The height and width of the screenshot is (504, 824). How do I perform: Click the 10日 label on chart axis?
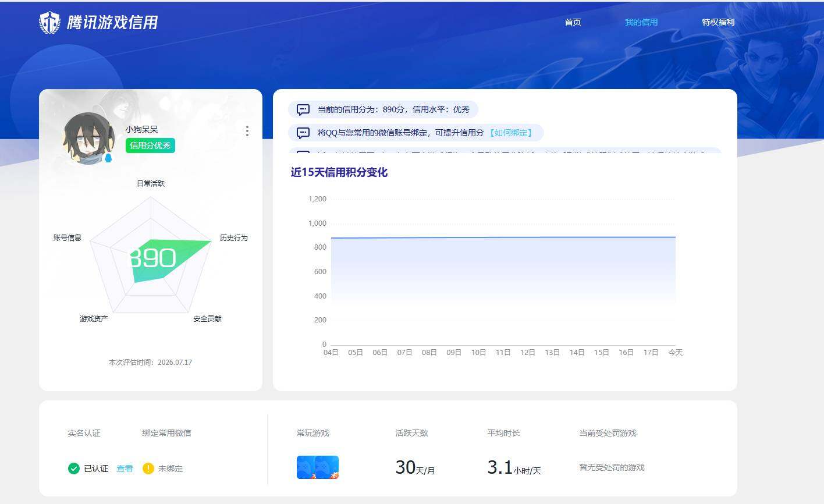(x=478, y=353)
